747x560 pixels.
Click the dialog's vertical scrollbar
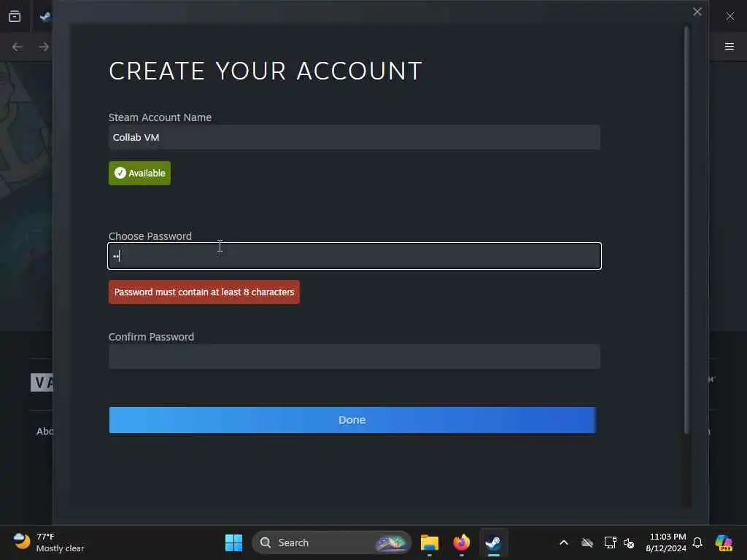pyautogui.click(x=686, y=230)
